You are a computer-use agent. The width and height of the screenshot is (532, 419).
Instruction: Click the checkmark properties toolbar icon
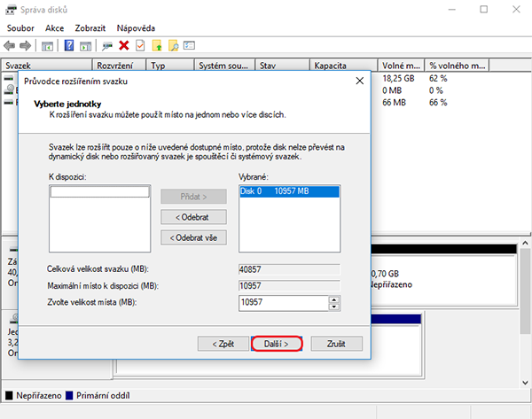coord(140,45)
